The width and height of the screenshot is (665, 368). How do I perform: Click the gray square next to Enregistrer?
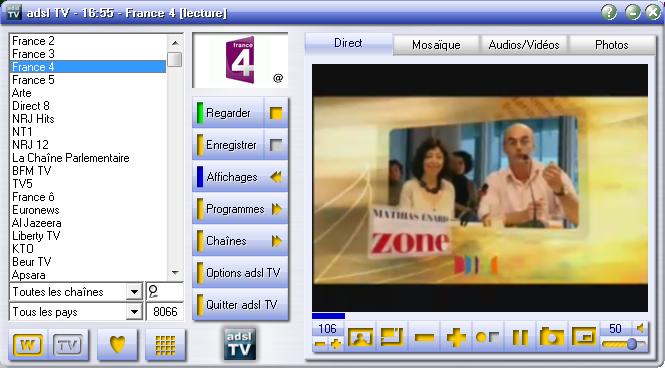(x=276, y=145)
